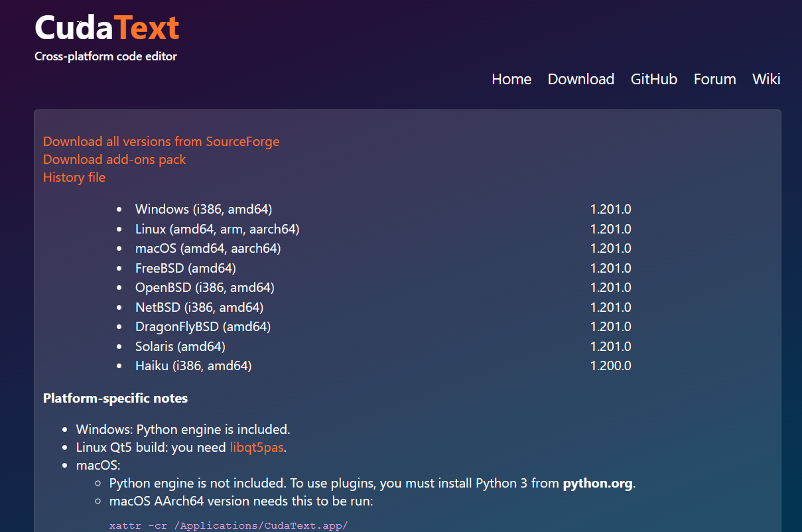Follow the libqt5pas link

[257, 447]
